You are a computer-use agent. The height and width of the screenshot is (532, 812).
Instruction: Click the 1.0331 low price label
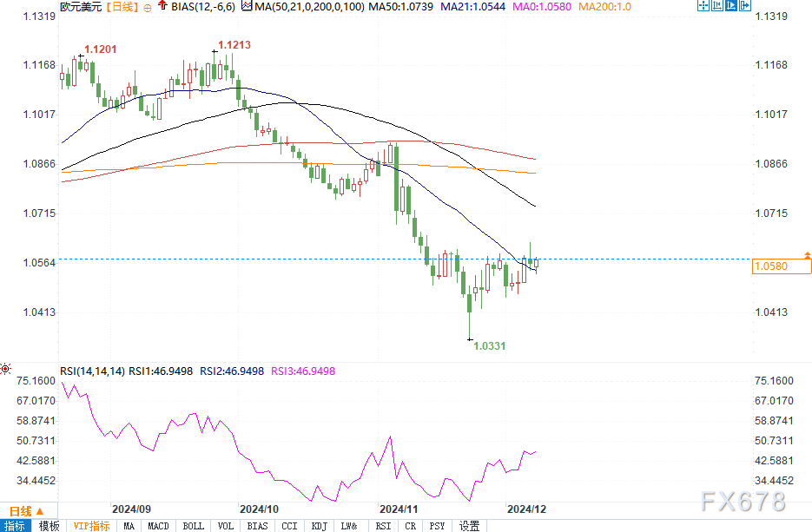(490, 345)
